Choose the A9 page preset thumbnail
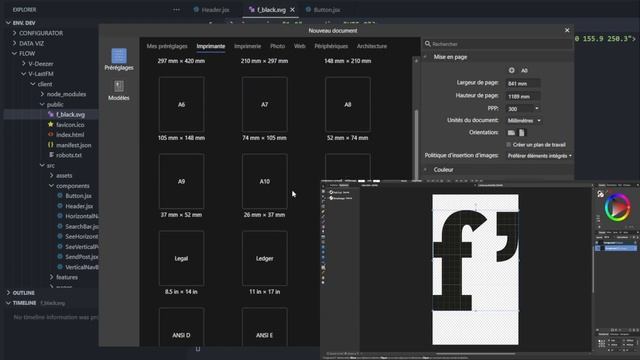640x360 pixels. [x=181, y=181]
